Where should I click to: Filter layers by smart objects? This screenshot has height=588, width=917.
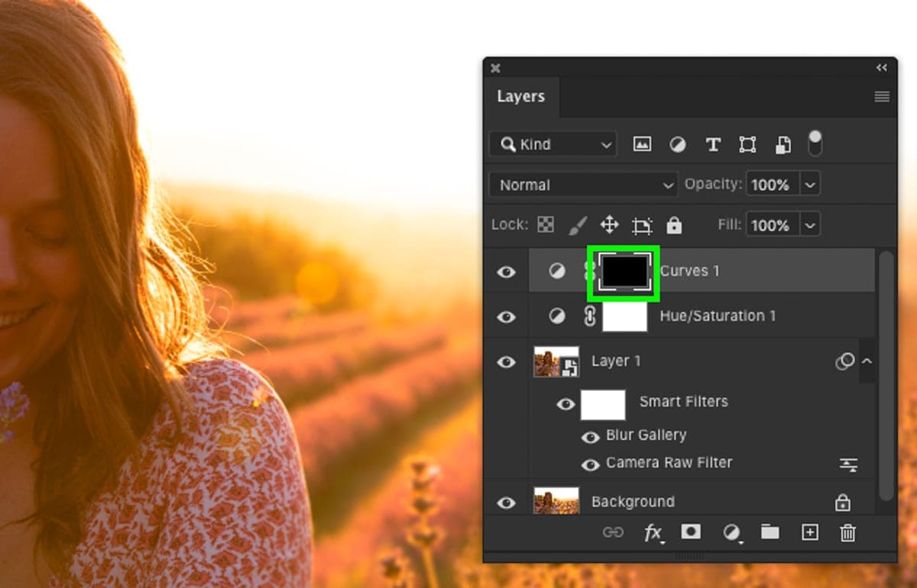tap(783, 144)
